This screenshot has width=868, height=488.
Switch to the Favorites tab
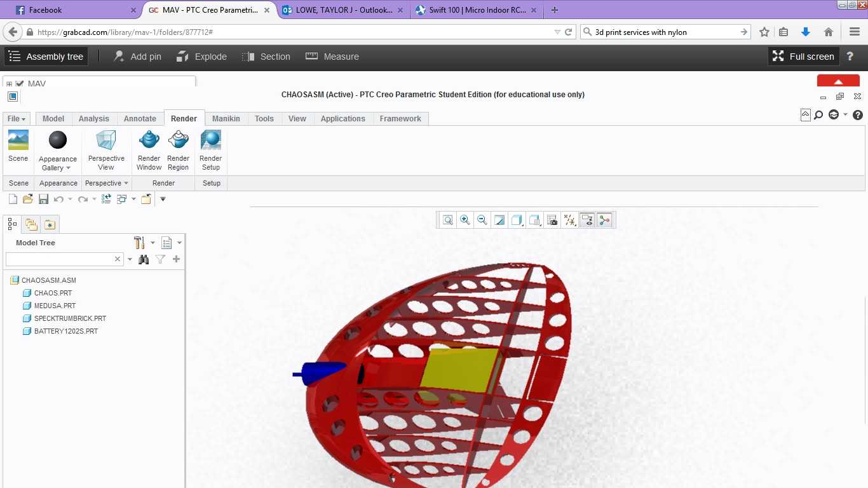[50, 224]
